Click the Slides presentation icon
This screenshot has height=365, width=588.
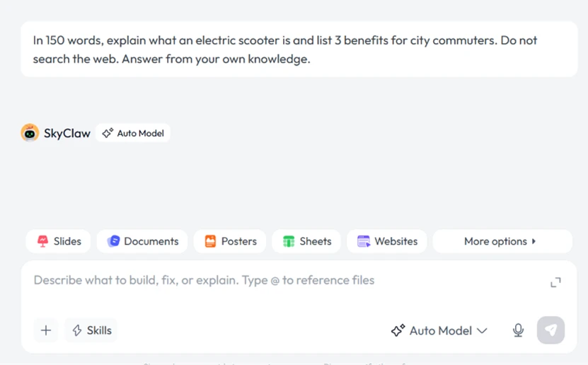pos(42,241)
